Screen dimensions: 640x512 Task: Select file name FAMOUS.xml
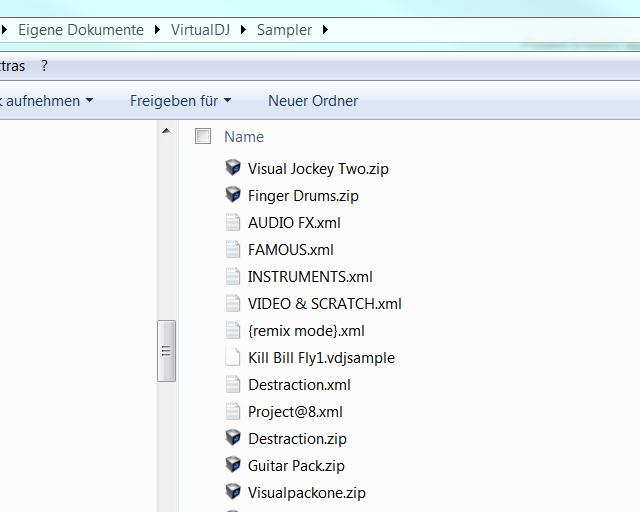291,249
